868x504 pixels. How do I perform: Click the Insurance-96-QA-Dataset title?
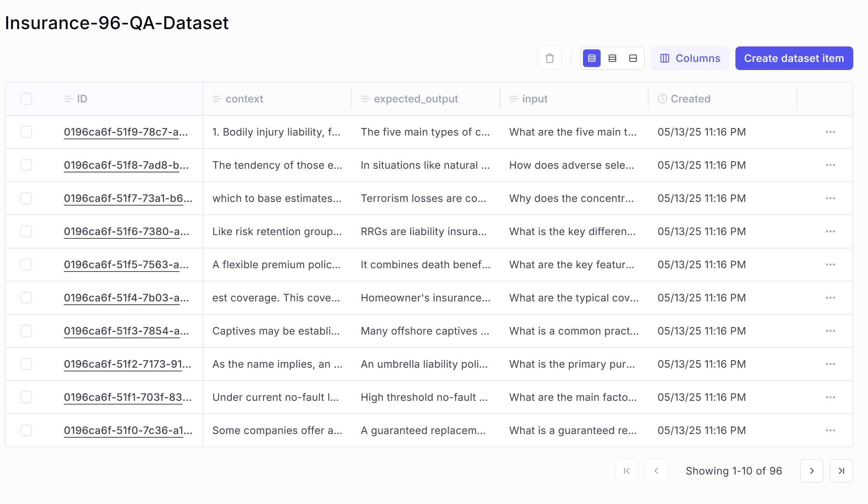pos(117,23)
